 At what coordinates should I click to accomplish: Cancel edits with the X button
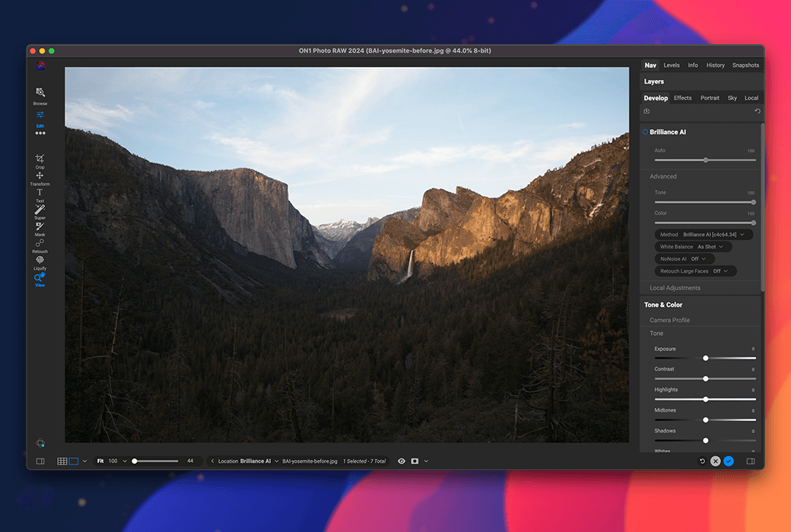click(x=716, y=461)
